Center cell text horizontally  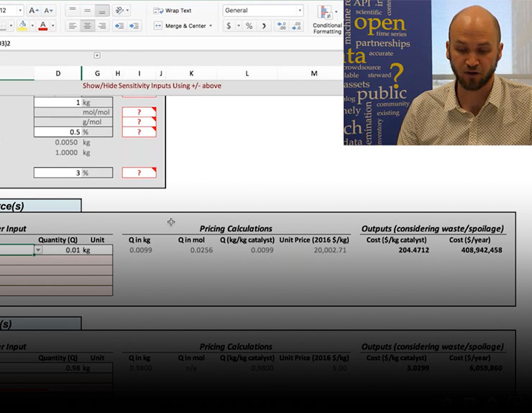click(87, 26)
